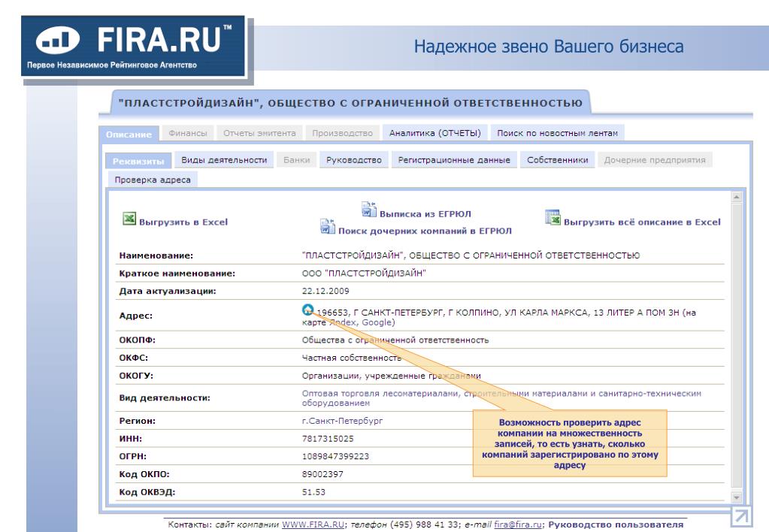Click Выгрузить всё описание в Excel link
The height and width of the screenshot is (532, 769).
coord(642,222)
